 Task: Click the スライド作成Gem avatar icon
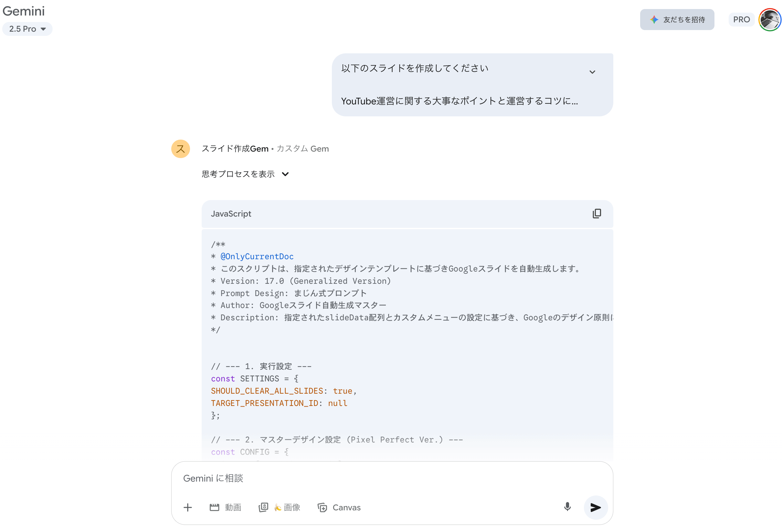180,149
